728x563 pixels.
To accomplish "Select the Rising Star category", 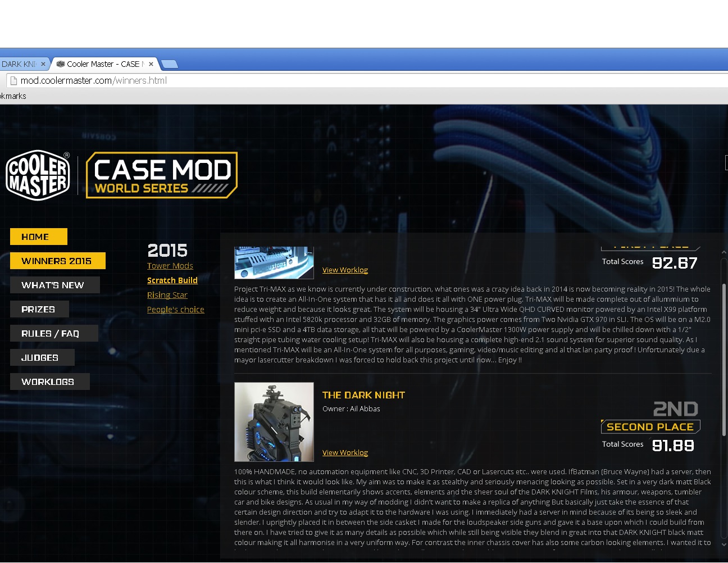I will [x=167, y=295].
